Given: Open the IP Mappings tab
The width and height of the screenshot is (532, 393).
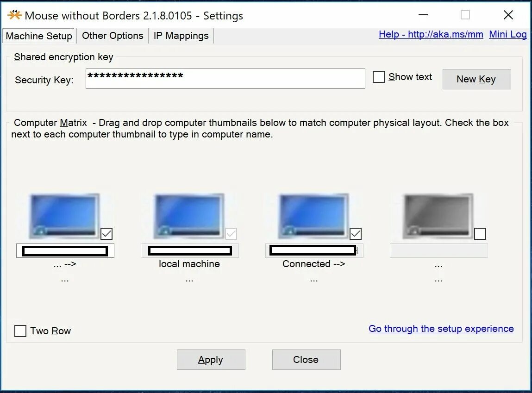Looking at the screenshot, I should click(x=181, y=36).
